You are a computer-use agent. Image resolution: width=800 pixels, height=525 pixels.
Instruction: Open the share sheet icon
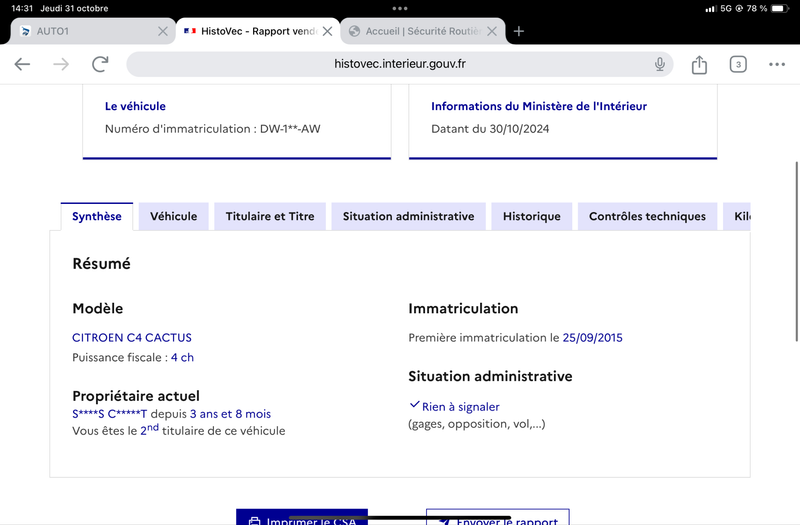tap(699, 64)
